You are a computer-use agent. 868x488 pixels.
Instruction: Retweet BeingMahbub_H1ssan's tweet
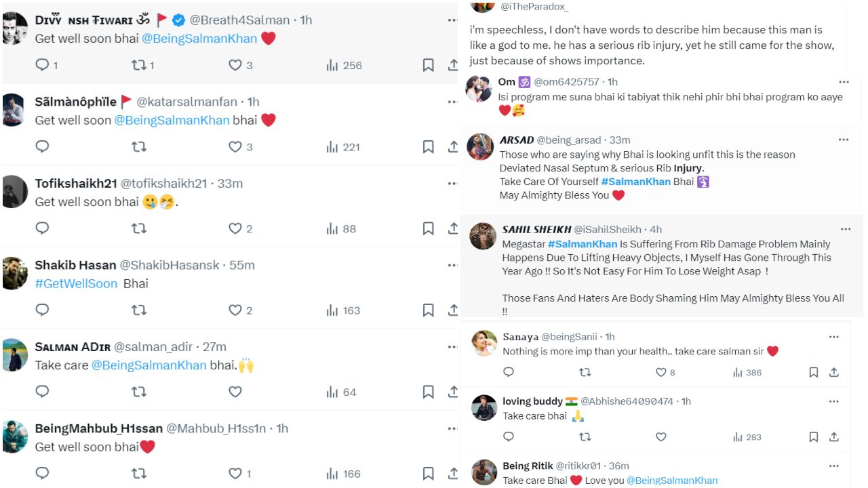pyautogui.click(x=138, y=474)
